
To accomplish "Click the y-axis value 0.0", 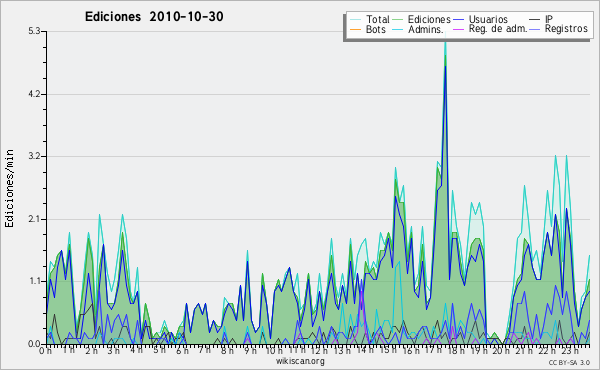I will tap(34, 344).
